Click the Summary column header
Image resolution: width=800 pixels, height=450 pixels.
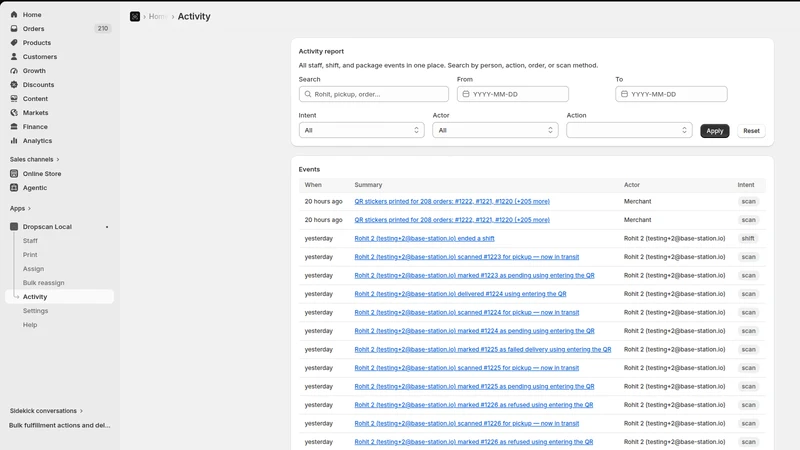click(368, 185)
